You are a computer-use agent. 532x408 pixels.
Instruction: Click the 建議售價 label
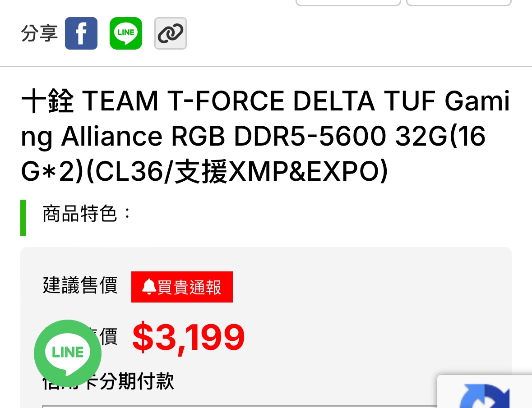(80, 285)
